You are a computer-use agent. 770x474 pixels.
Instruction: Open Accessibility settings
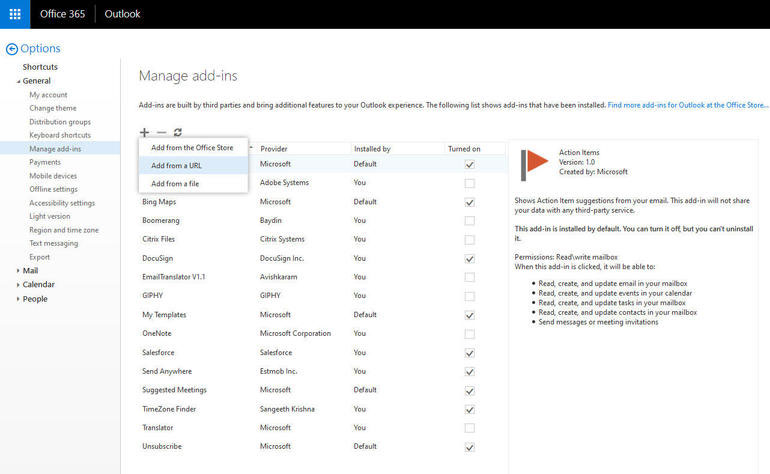[x=62, y=203]
